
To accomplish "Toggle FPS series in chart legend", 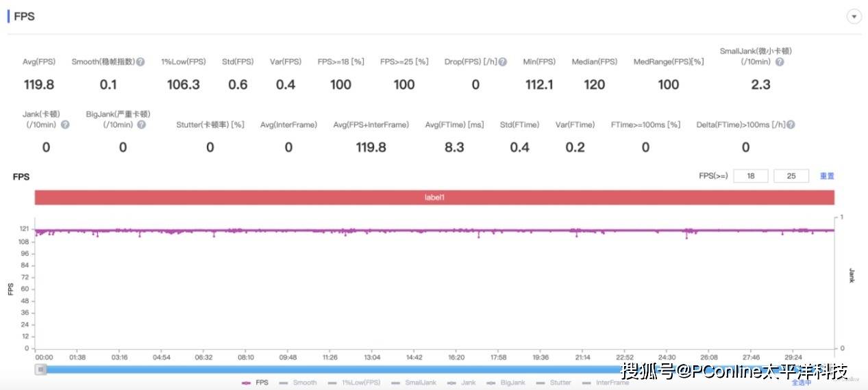I will click(255, 382).
